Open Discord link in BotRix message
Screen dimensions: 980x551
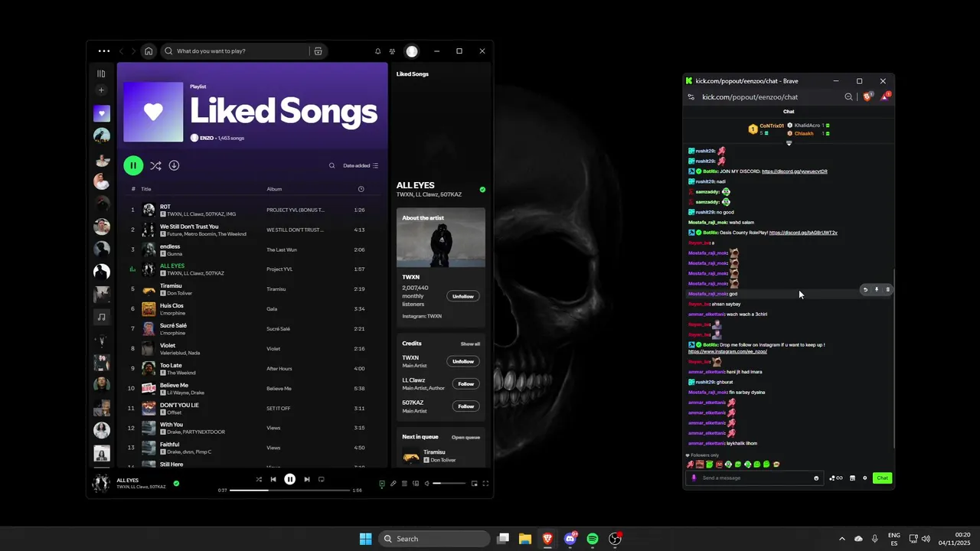[795, 171]
